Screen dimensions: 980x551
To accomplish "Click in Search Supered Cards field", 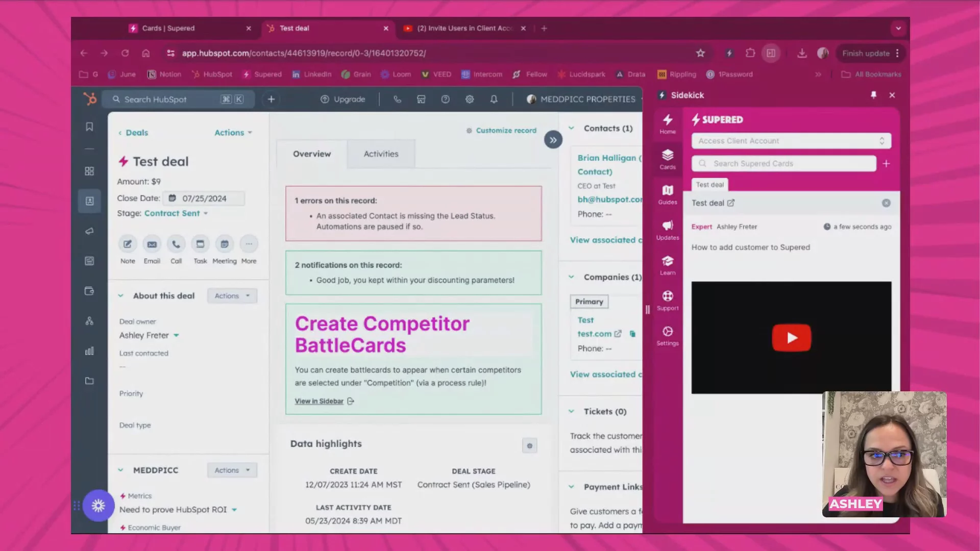I will (x=784, y=163).
